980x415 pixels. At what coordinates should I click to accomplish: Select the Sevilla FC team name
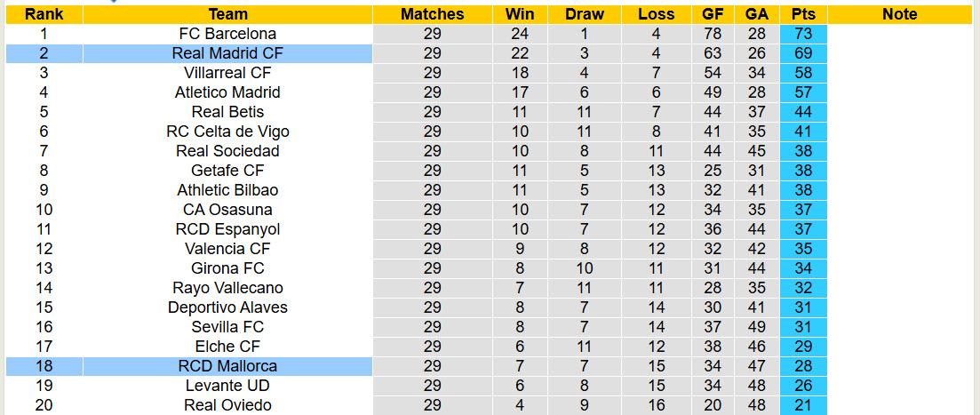click(x=227, y=327)
